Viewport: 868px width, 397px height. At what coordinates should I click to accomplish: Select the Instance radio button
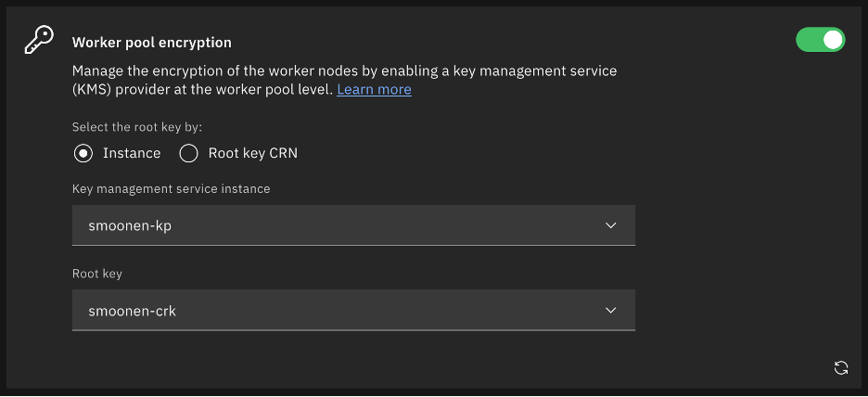pos(83,153)
